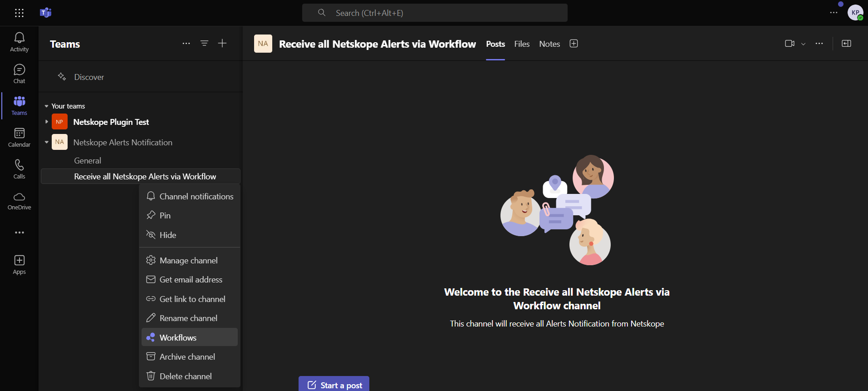Screen dimensions: 868x391
Task: Click the channel title in header
Action: tap(378, 44)
